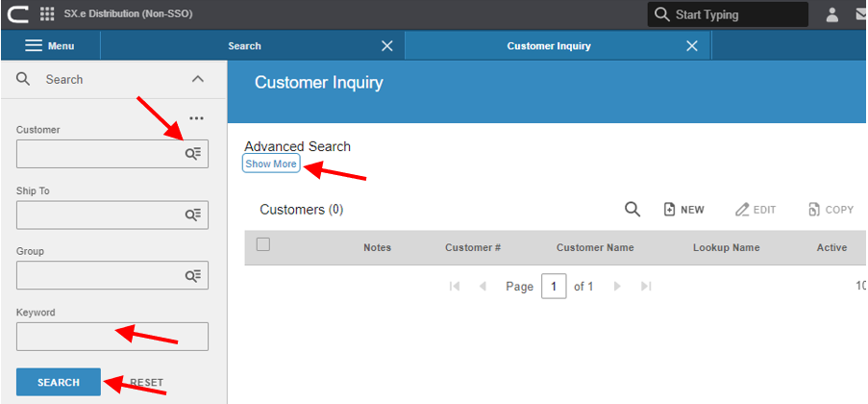868x404 pixels.
Task: Click into the Group field
Action: [112, 275]
